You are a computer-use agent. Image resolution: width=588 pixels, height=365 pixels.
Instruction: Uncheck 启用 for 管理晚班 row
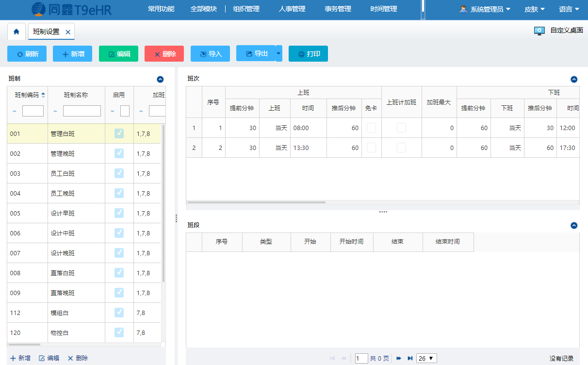(119, 153)
